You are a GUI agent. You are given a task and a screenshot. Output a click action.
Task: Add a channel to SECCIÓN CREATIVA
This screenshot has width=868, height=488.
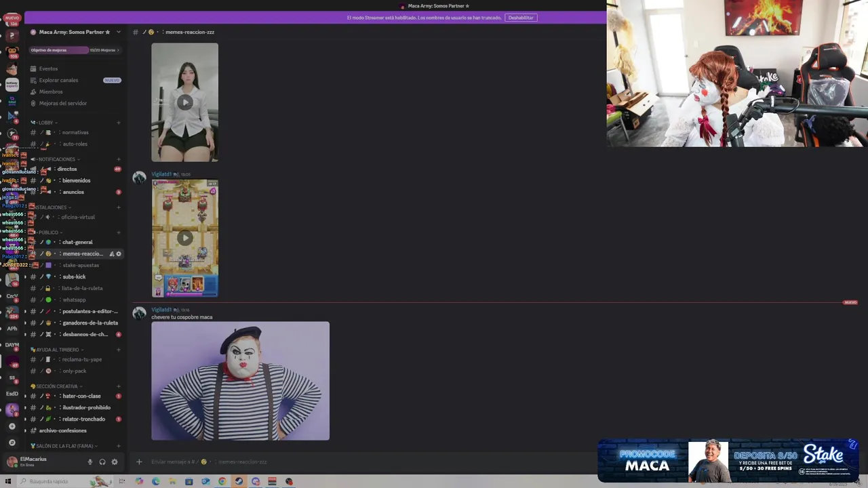point(119,386)
